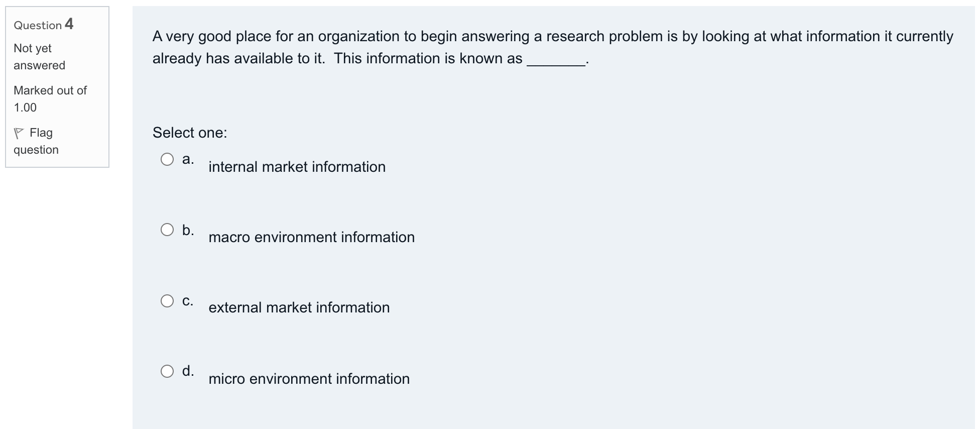Select the answer text external market information
The height and width of the screenshot is (429, 980).
(299, 307)
